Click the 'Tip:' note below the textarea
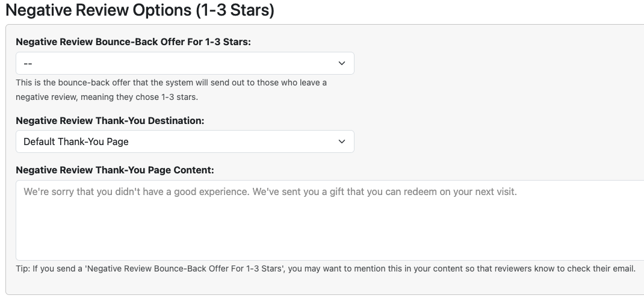This screenshot has width=644, height=301. click(x=326, y=269)
